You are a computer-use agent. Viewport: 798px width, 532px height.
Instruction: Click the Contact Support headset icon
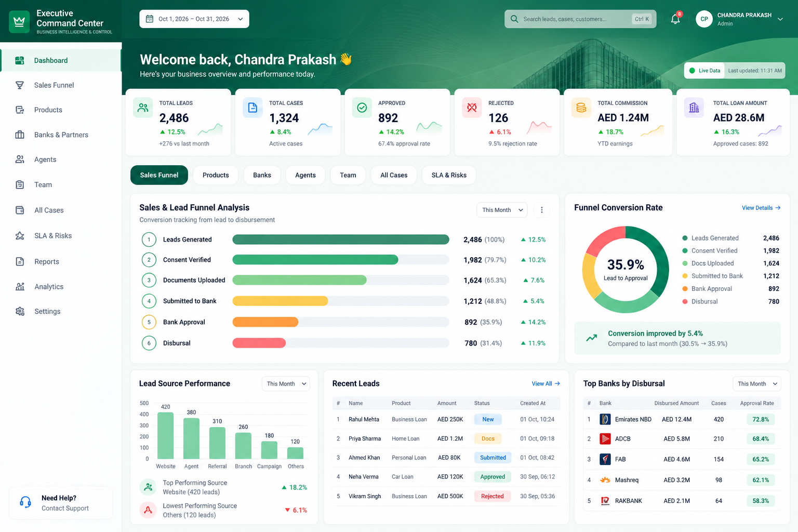tap(25, 502)
